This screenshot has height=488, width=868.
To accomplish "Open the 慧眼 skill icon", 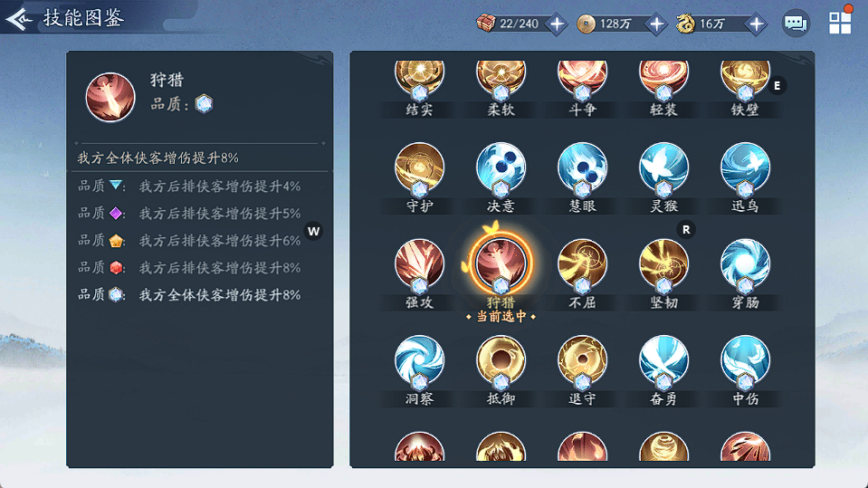I will pos(582,168).
